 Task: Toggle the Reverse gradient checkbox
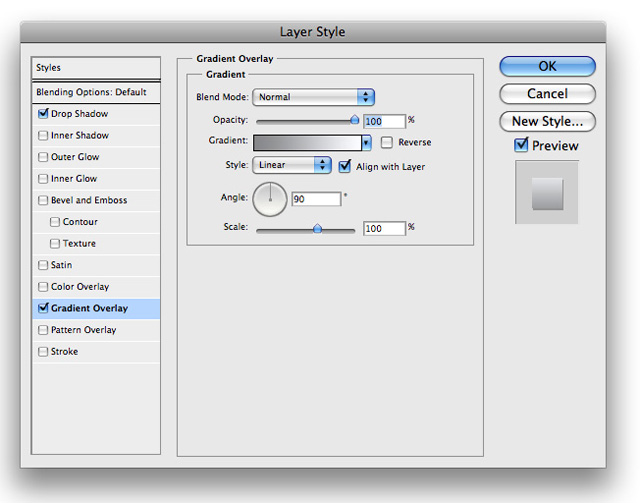pos(387,142)
